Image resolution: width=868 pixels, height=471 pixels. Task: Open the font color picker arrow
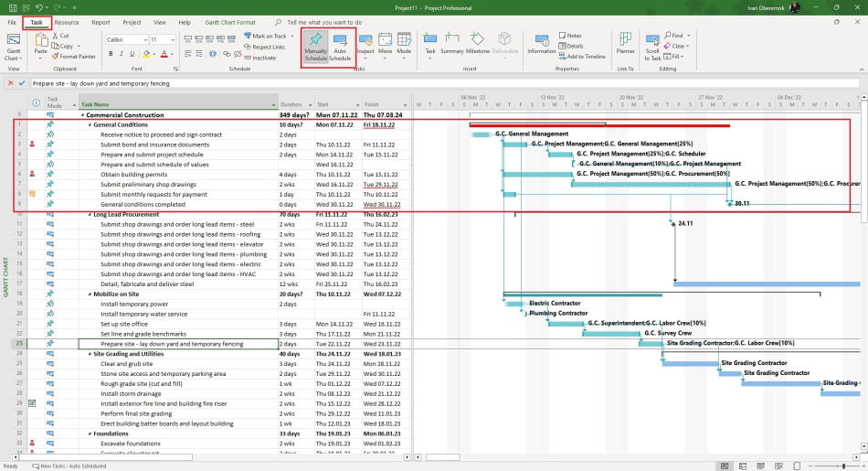tap(174, 54)
